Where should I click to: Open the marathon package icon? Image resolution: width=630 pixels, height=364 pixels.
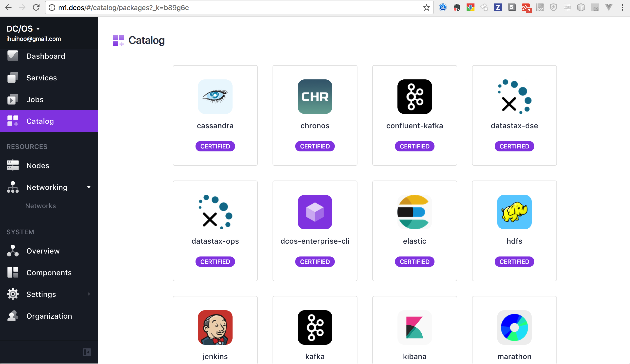point(514,328)
